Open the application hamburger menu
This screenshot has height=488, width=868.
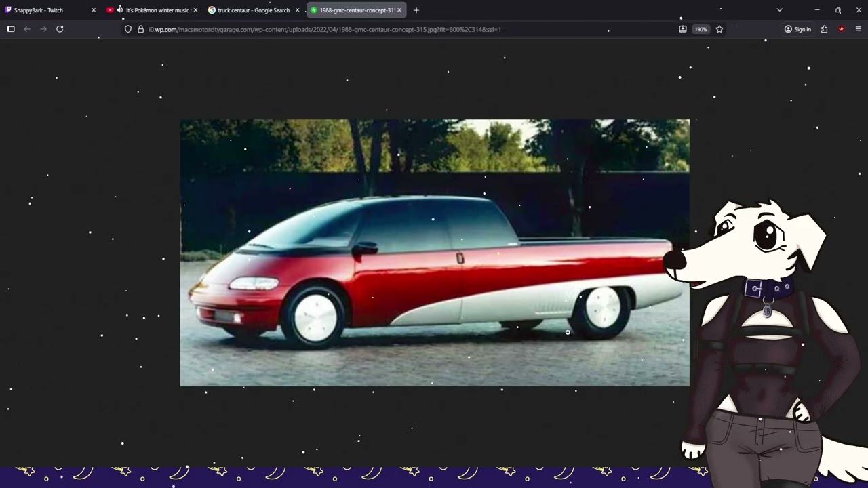click(x=858, y=29)
